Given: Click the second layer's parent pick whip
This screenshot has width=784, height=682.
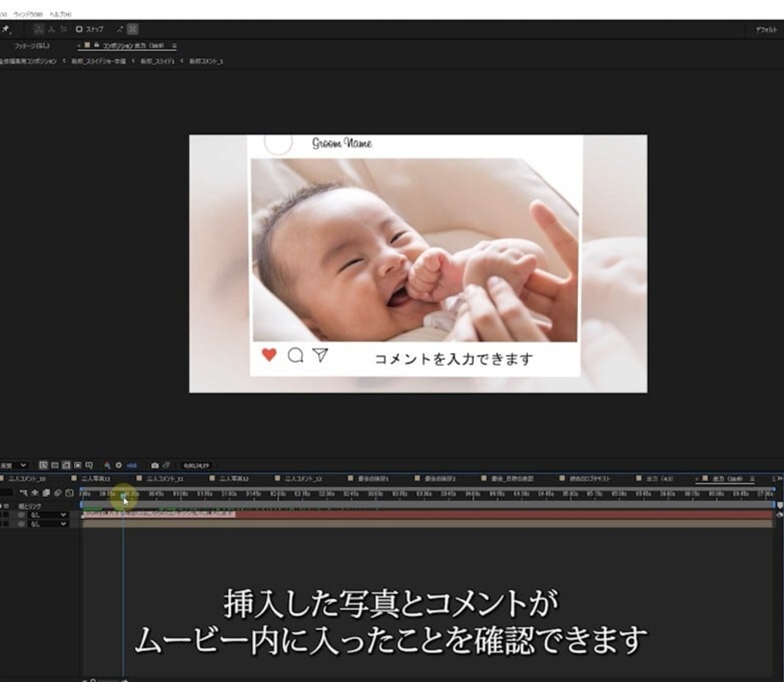Looking at the screenshot, I should coord(21,524).
